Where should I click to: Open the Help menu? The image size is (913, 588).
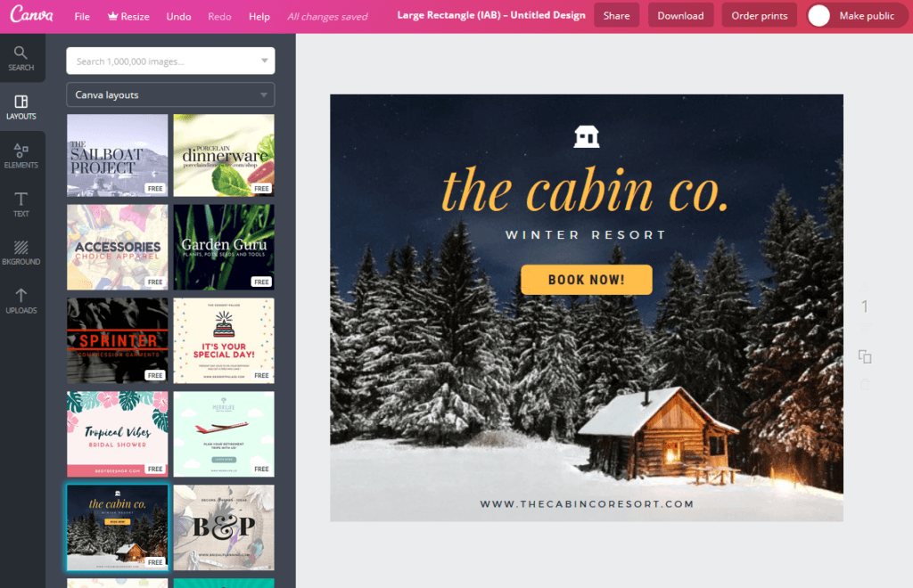coord(259,16)
